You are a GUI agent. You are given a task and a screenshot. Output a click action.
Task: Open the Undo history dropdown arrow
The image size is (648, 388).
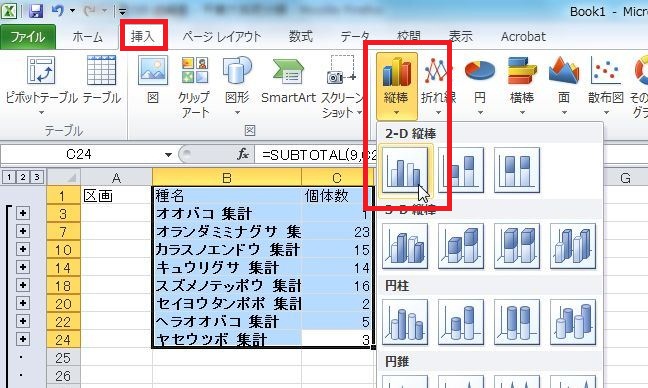(72, 10)
